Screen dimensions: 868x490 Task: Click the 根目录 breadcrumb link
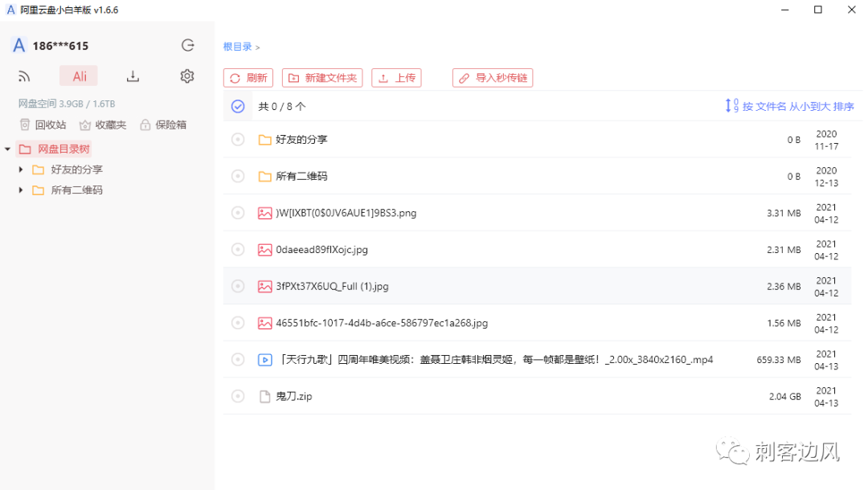point(237,47)
